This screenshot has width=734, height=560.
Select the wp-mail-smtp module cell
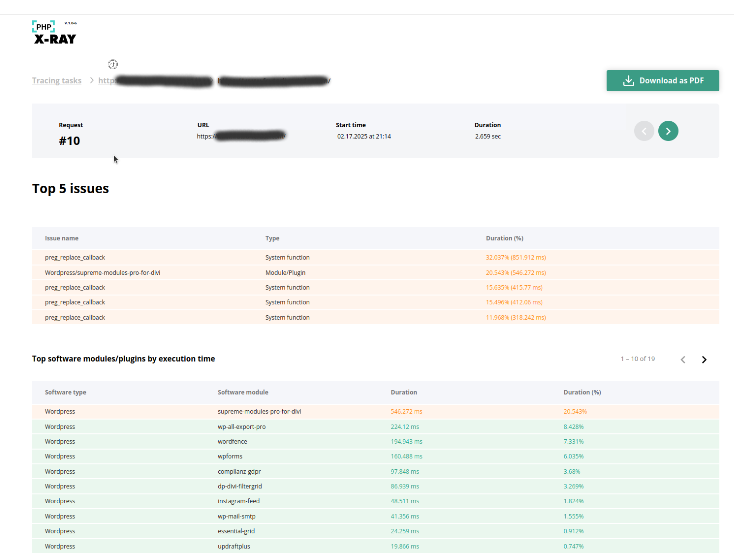click(237, 516)
